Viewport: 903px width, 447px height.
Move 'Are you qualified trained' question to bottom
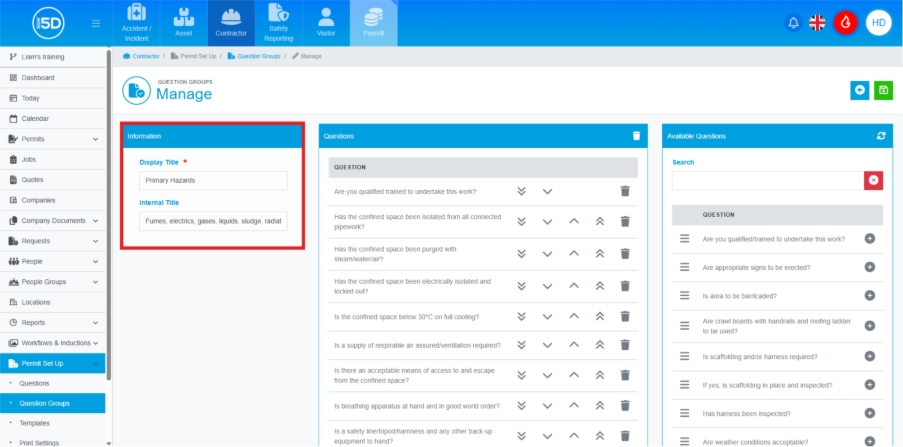(521, 191)
